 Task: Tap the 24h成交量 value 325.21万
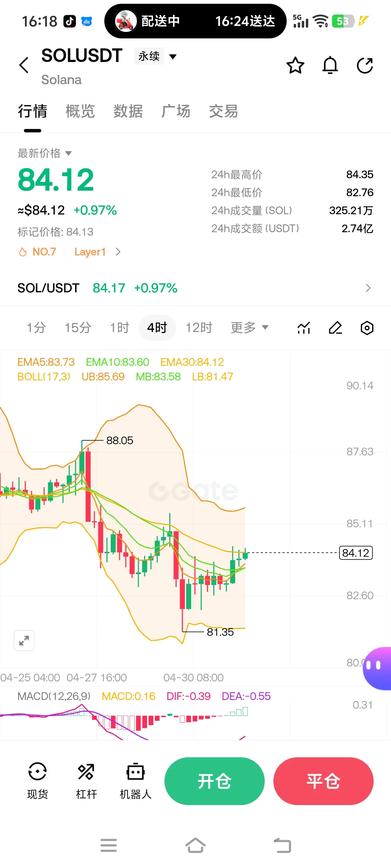[x=351, y=210]
